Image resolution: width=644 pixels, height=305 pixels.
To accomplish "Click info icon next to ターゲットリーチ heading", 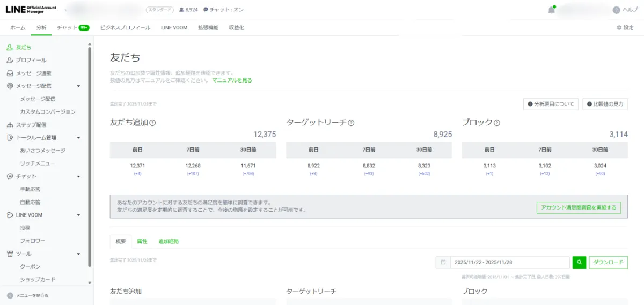I will tap(351, 123).
